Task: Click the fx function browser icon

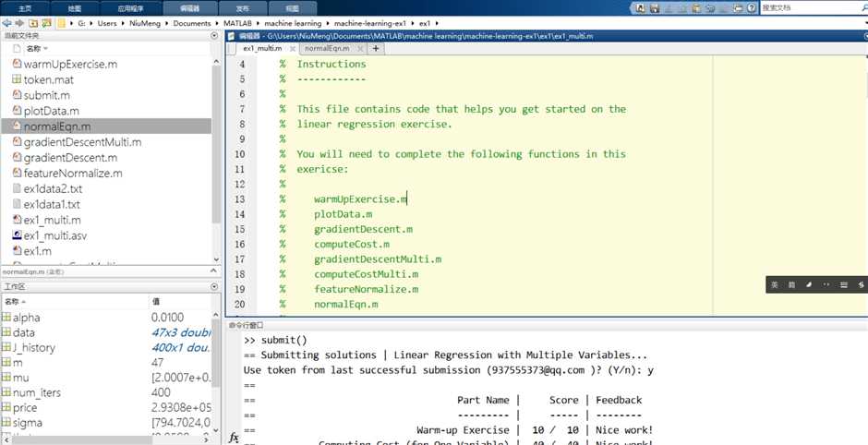Action: point(234,438)
